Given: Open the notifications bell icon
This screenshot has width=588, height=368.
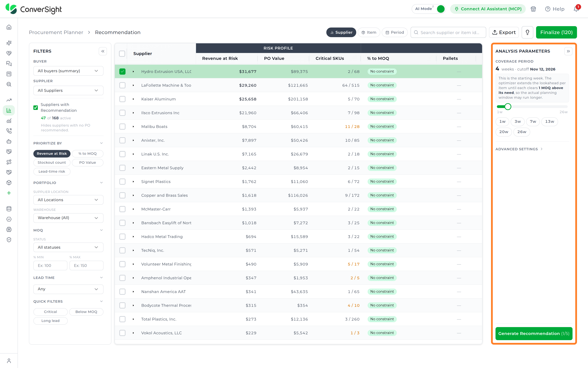Looking at the screenshot, I should point(576,9).
